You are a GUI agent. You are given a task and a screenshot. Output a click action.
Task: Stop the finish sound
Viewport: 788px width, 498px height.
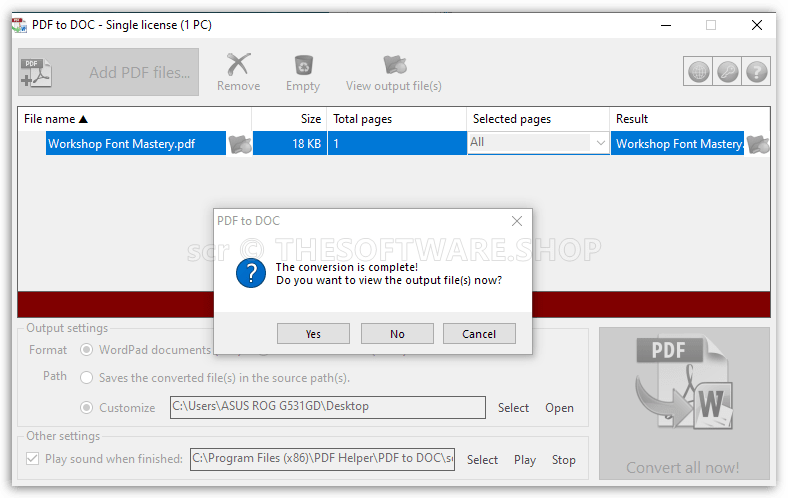pyautogui.click(x=563, y=460)
